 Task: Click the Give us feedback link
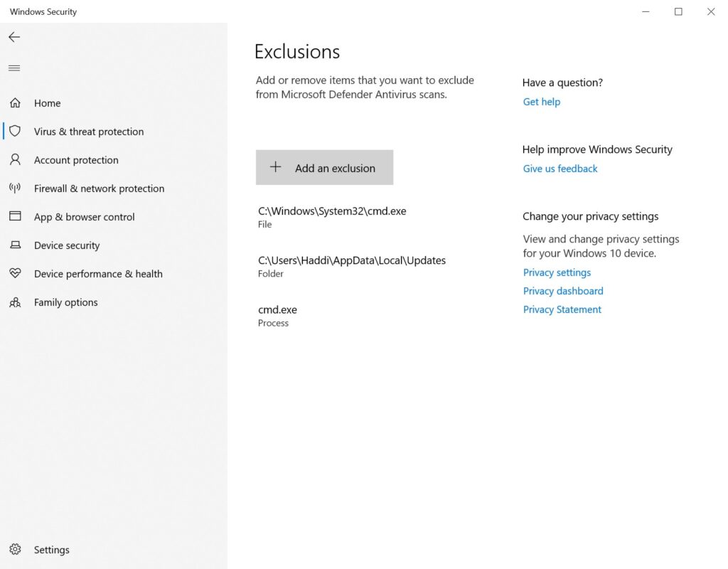[x=560, y=169]
